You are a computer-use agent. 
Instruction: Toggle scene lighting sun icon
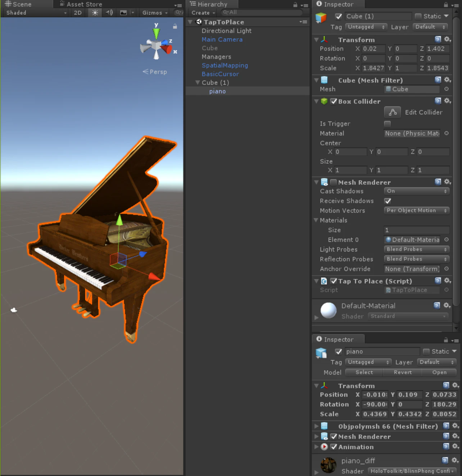(x=95, y=13)
